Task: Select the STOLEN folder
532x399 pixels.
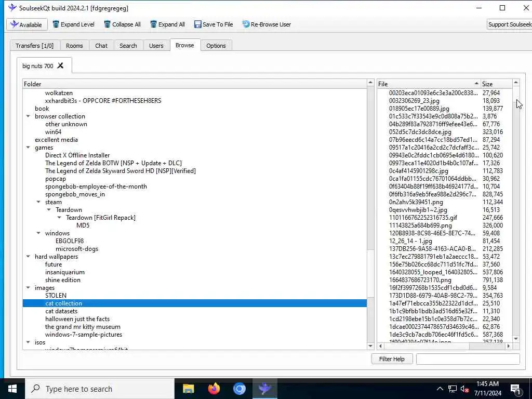Action: click(56, 296)
